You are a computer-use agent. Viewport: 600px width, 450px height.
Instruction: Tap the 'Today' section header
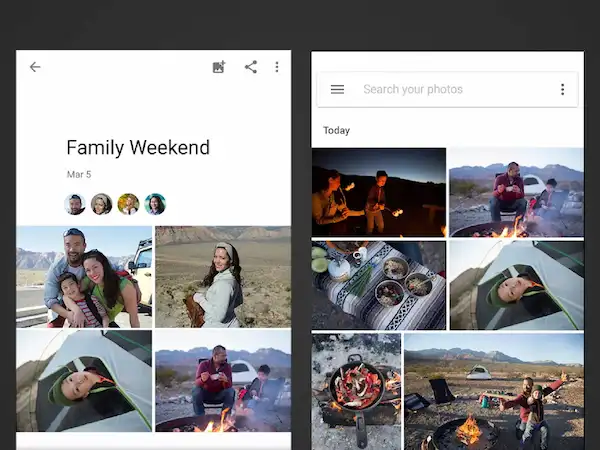pyautogui.click(x=336, y=130)
